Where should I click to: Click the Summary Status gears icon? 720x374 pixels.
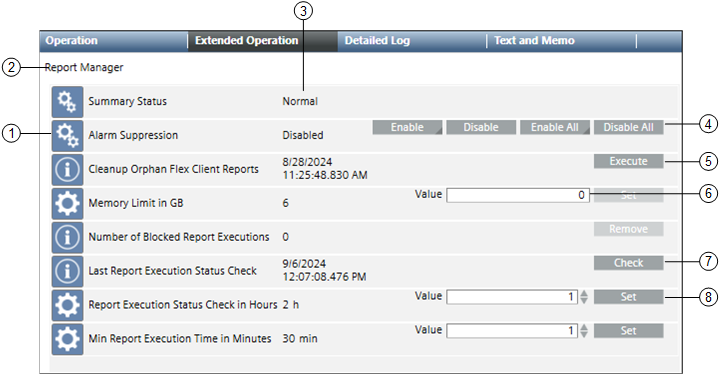68,102
